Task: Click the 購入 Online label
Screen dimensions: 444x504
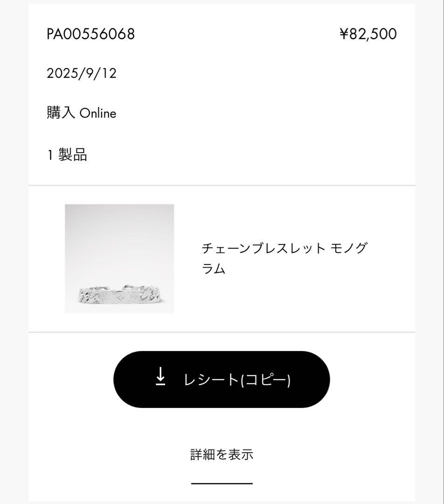Action: [82, 113]
